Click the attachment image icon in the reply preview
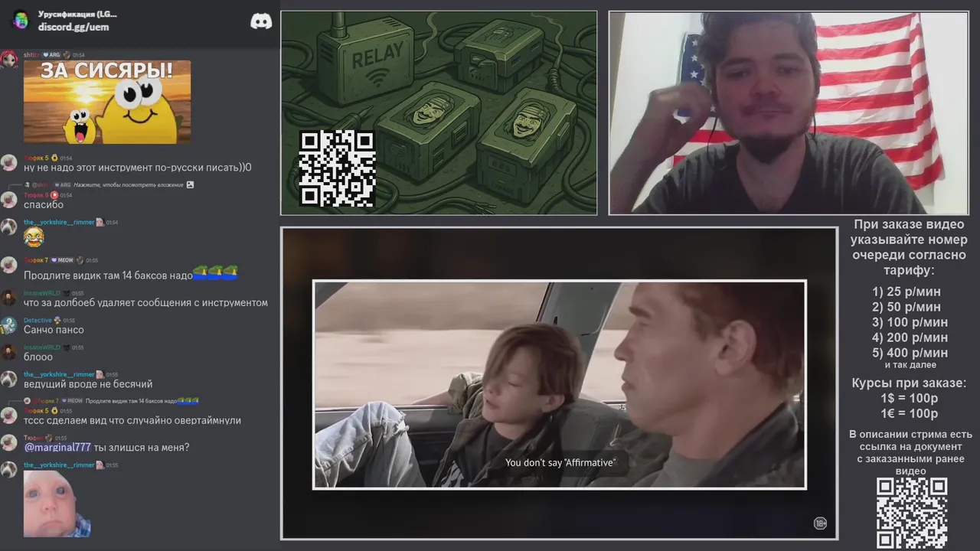The image size is (980, 551). 190,184
